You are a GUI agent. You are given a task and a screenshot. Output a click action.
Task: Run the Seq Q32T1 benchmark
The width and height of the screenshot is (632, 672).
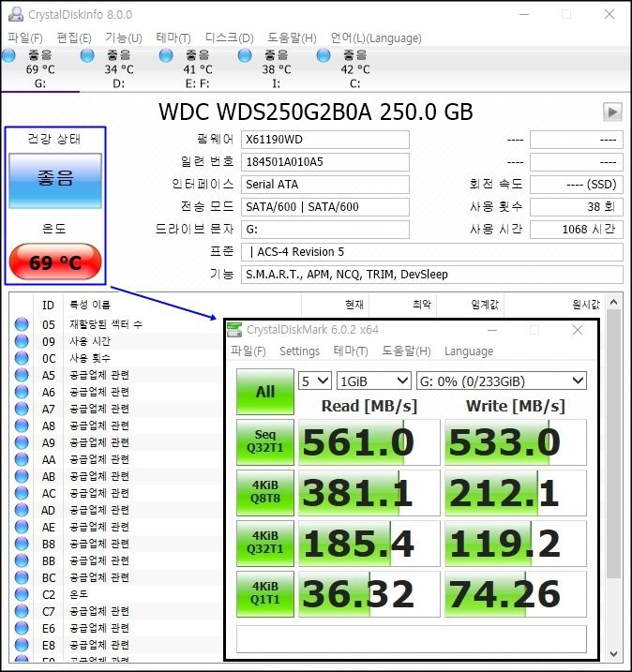click(265, 441)
